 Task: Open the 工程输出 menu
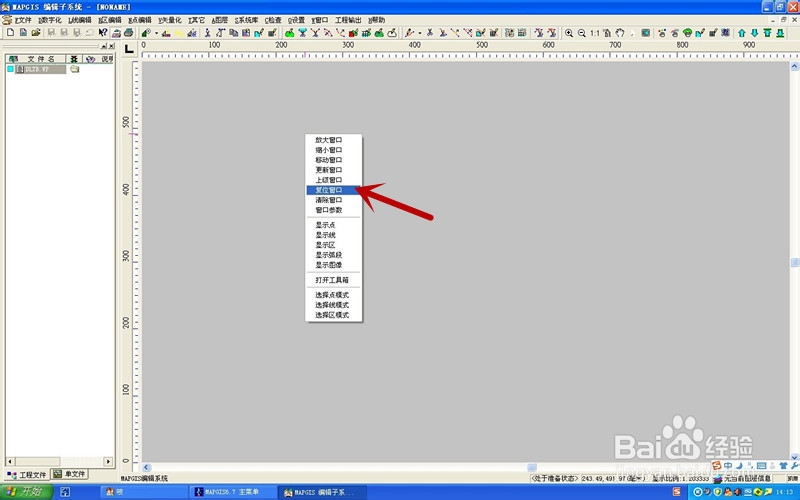tap(348, 20)
